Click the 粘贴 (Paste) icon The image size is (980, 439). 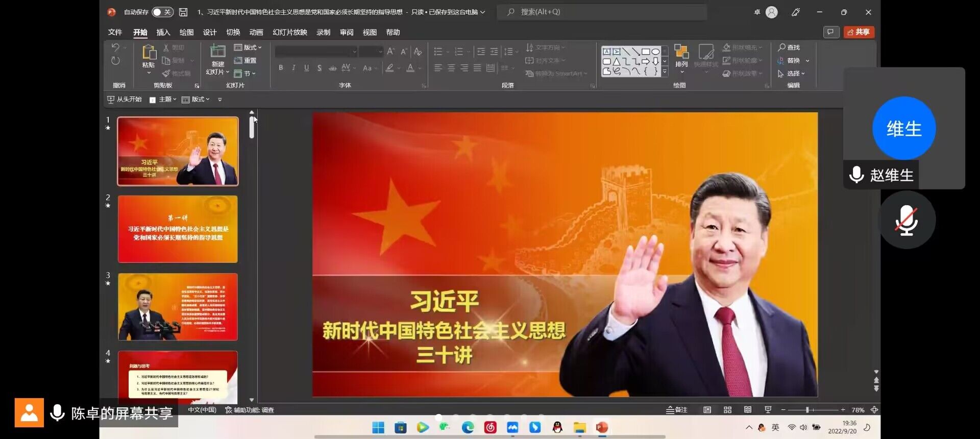pos(149,52)
